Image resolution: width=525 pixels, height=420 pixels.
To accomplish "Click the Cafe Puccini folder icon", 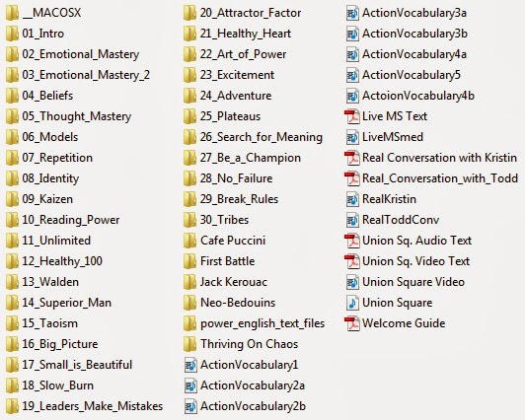I will point(190,241).
